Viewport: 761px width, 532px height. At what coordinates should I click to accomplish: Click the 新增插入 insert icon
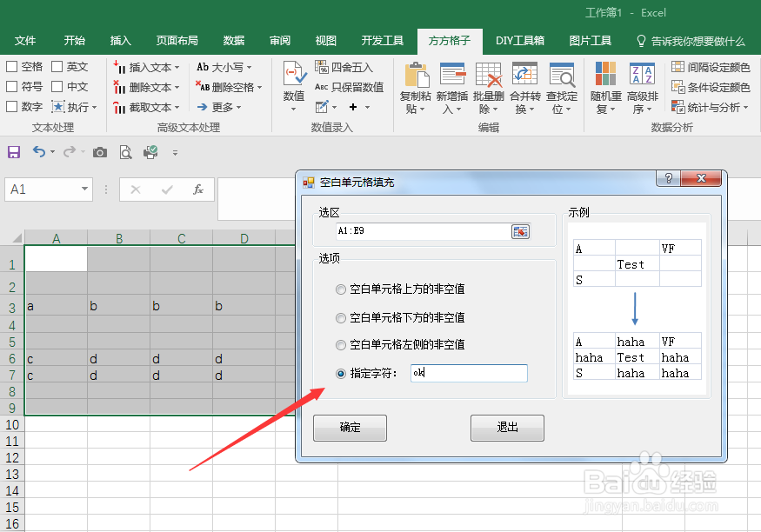(x=452, y=74)
